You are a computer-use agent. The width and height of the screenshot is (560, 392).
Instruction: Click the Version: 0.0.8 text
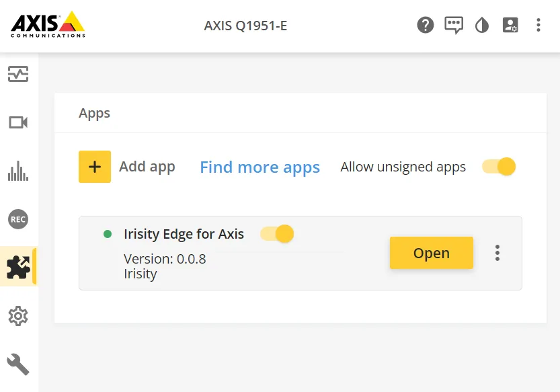165,259
